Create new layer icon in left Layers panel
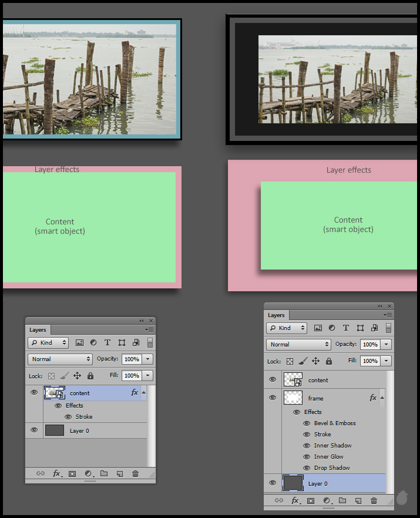Image resolution: width=420 pixels, height=518 pixels. [x=120, y=473]
